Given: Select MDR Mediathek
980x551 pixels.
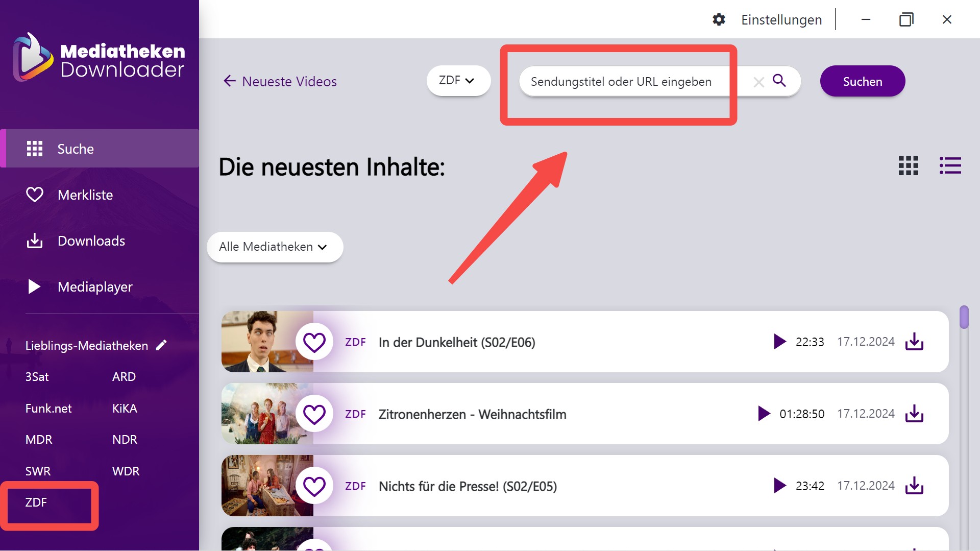Looking at the screenshot, I should [39, 440].
